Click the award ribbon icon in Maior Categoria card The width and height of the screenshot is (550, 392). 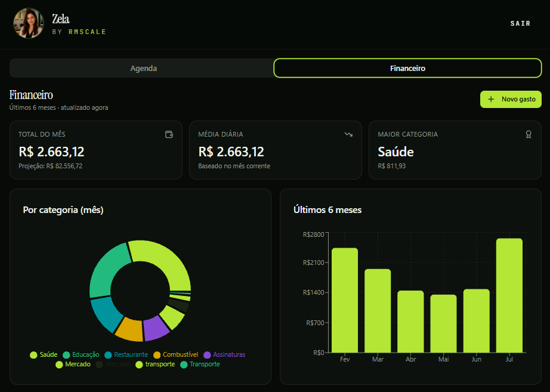(529, 134)
